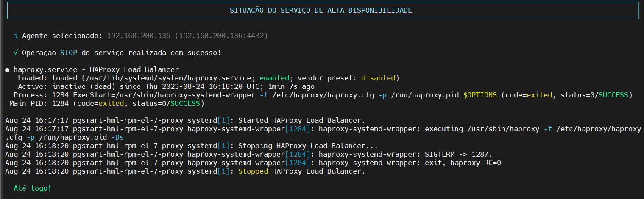
Task: Click the 'SIGTERM -> 1287.' log entry
Action: (x=459, y=154)
